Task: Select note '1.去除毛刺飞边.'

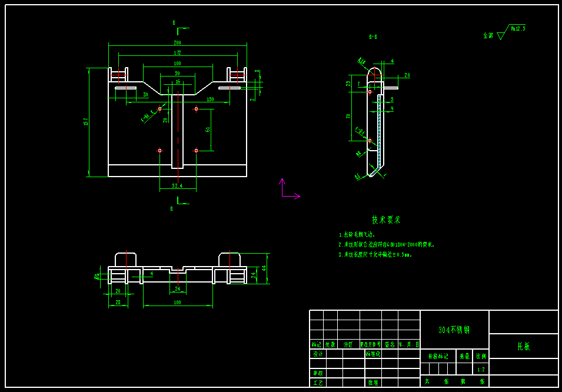Action: coord(357,235)
